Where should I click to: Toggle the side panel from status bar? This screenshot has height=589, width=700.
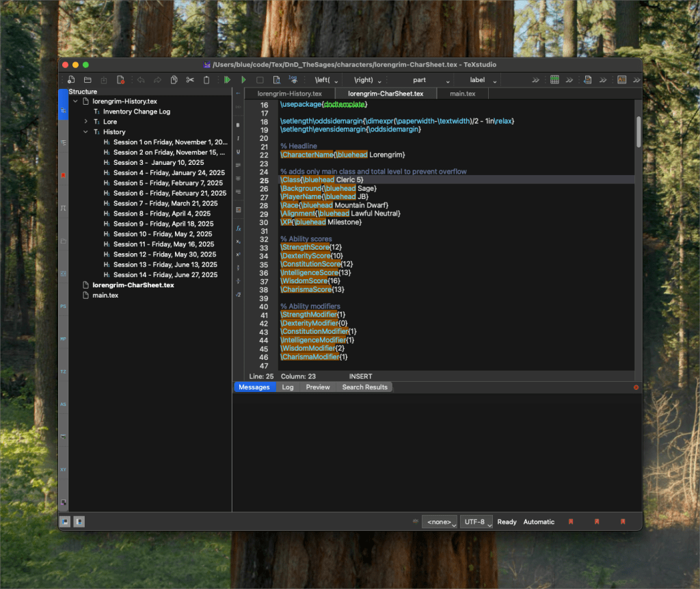(65, 522)
